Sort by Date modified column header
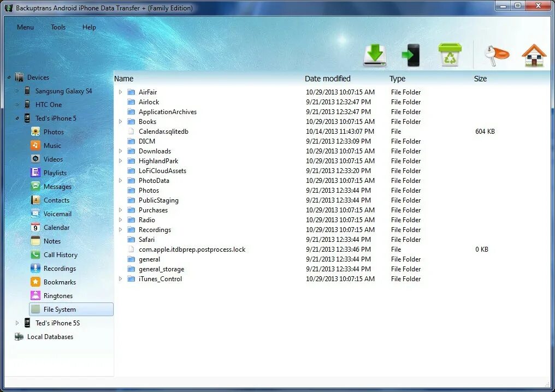 328,79
